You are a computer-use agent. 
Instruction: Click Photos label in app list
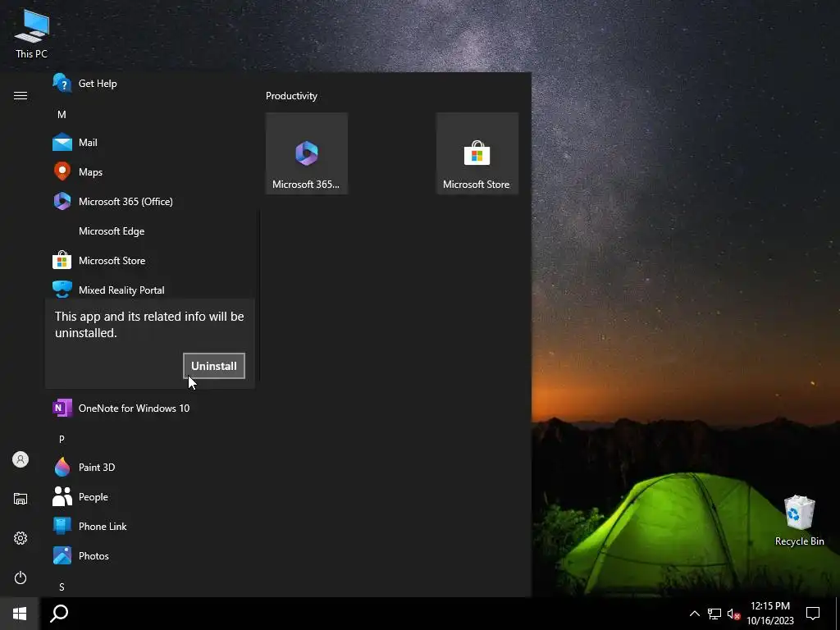[x=94, y=555]
